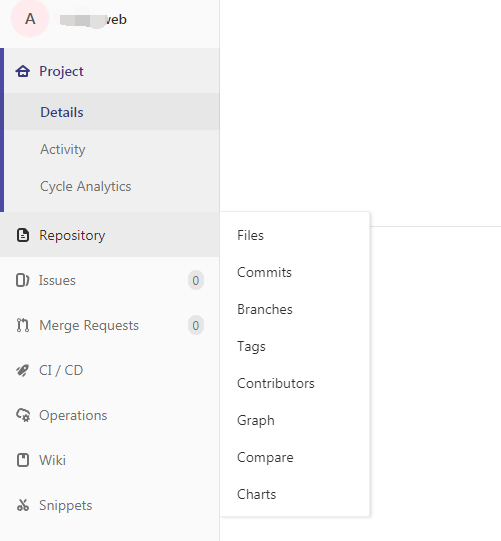Open Contributors in Repository submenu
The height and width of the screenshot is (541, 501).
[276, 383]
